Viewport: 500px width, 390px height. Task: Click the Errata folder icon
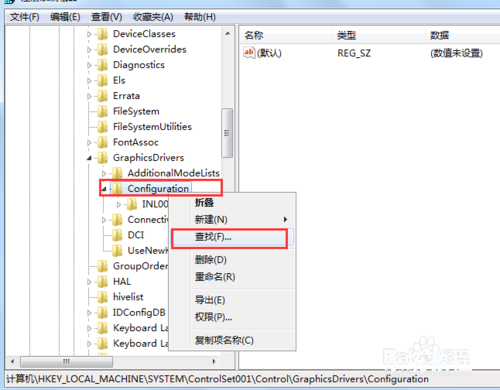pyautogui.click(x=103, y=96)
